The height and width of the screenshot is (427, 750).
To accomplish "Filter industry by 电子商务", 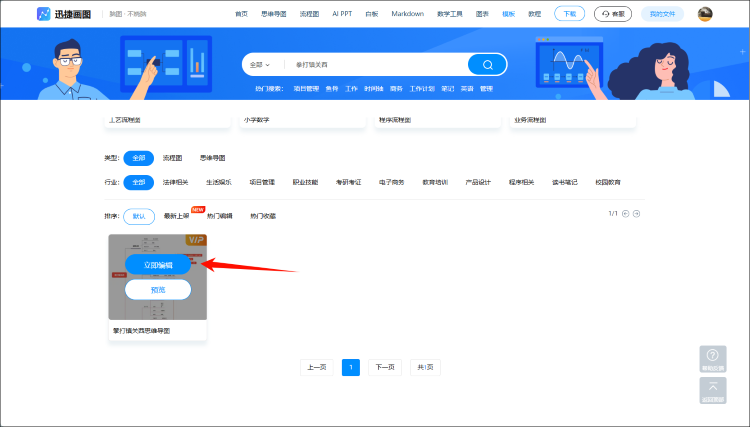I will (392, 183).
